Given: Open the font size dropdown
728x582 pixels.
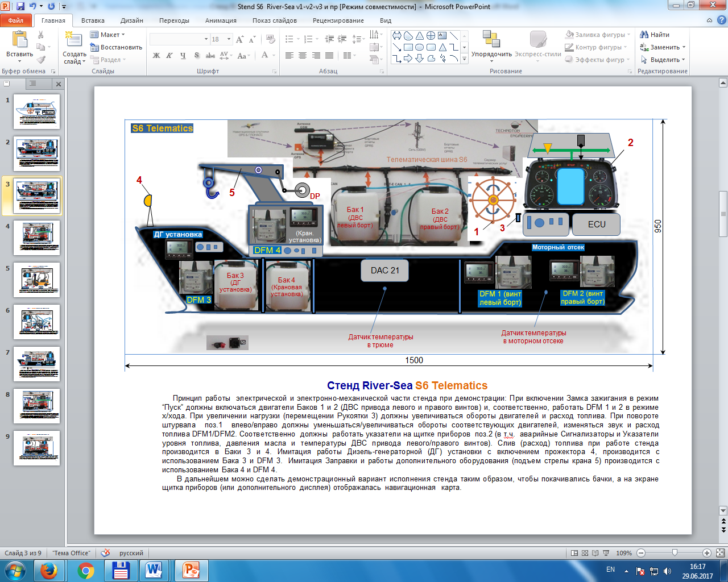Looking at the screenshot, I should click(229, 39).
